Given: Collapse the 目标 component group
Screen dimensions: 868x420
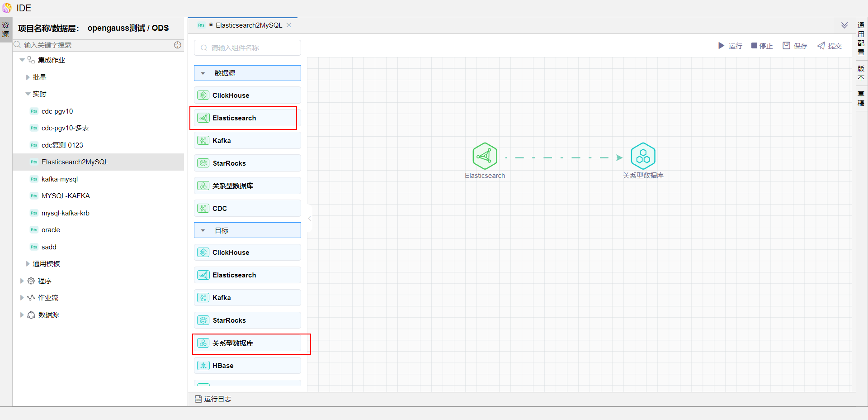Looking at the screenshot, I should pyautogui.click(x=203, y=231).
